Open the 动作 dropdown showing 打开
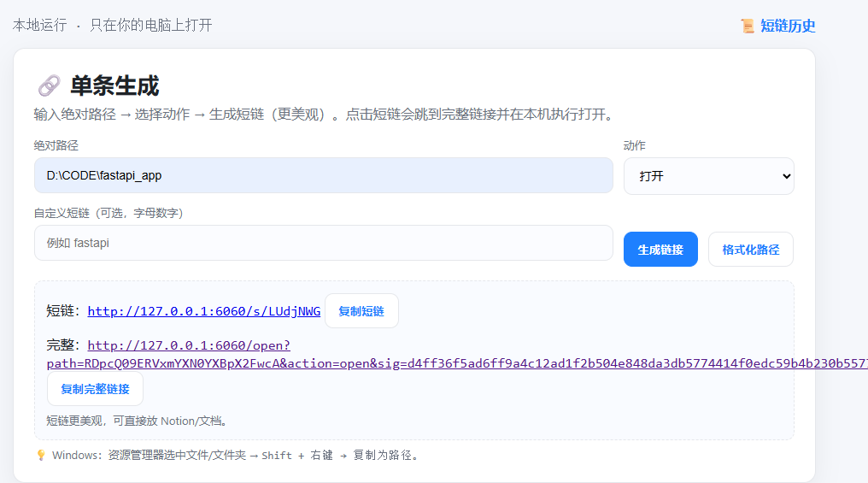Image resolution: width=868 pixels, height=483 pixels. [708, 176]
